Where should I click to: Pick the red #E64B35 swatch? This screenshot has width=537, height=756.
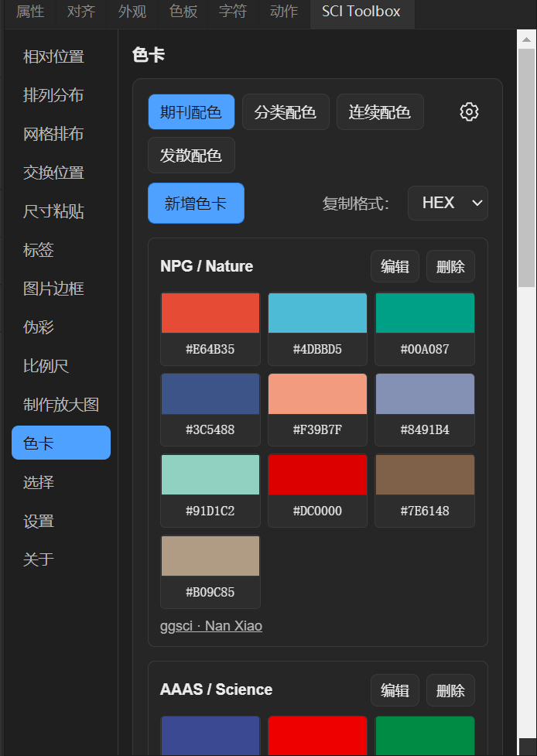tap(210, 313)
